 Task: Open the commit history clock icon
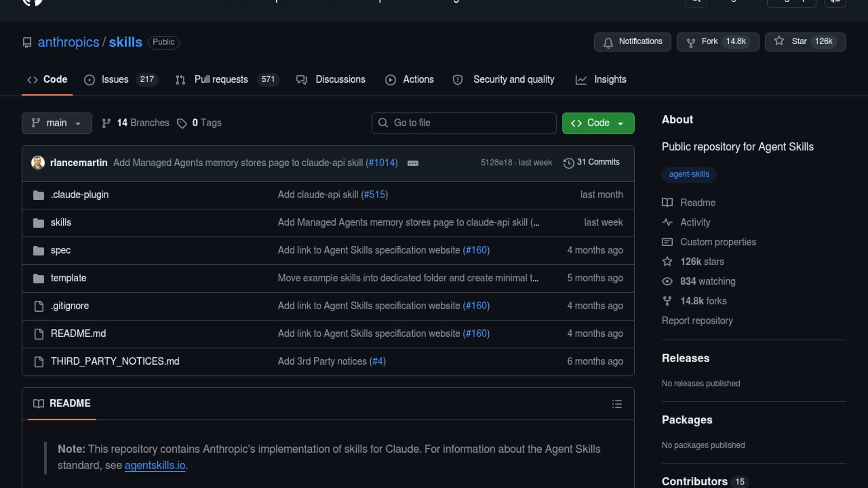point(568,163)
